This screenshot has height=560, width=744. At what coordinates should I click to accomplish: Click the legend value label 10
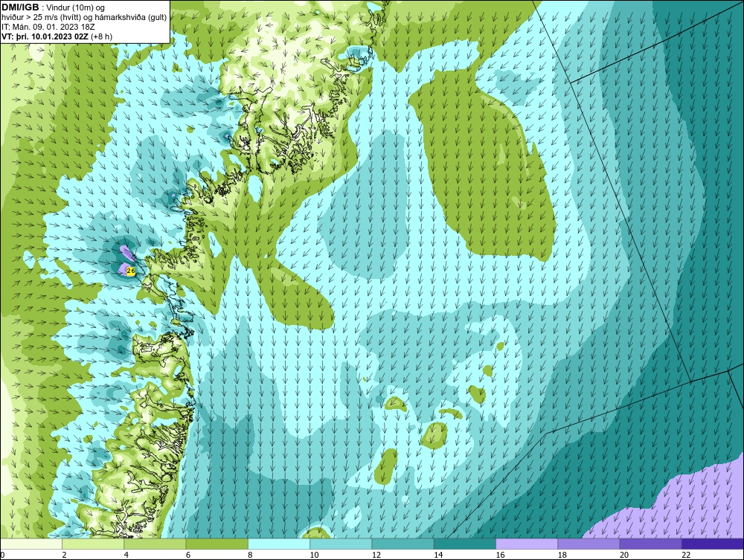[x=314, y=555]
